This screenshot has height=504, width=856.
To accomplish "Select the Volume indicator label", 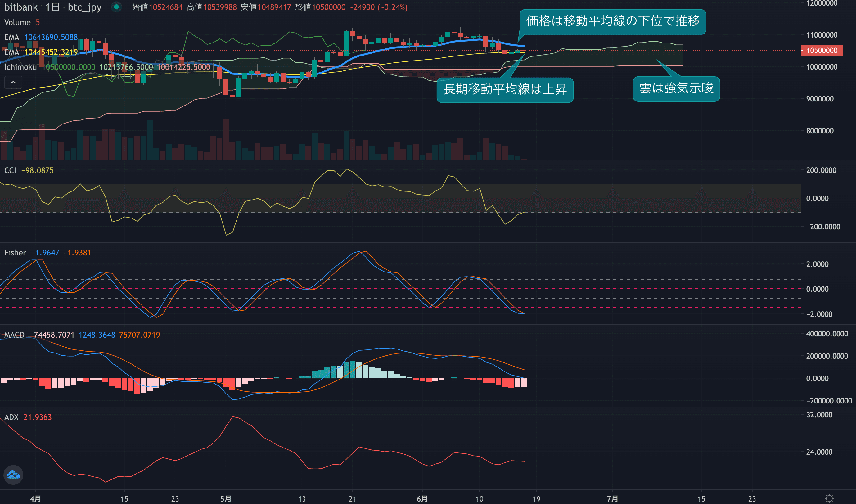I will click(x=17, y=22).
